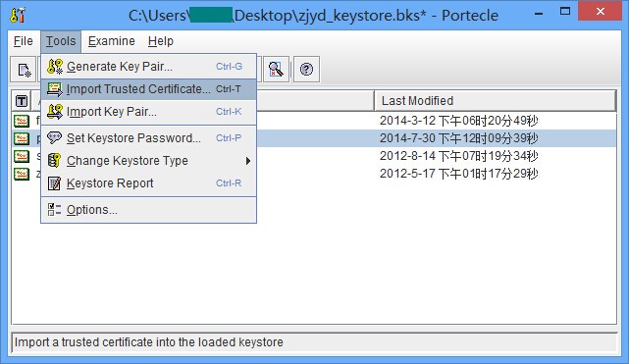The height and width of the screenshot is (364, 629).
Task: Click the Help question mark toolbar icon
Action: click(307, 70)
